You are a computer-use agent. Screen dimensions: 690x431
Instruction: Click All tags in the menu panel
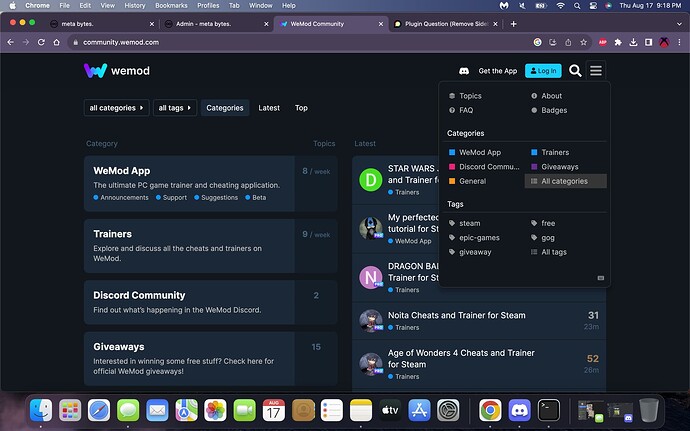pyautogui.click(x=549, y=252)
